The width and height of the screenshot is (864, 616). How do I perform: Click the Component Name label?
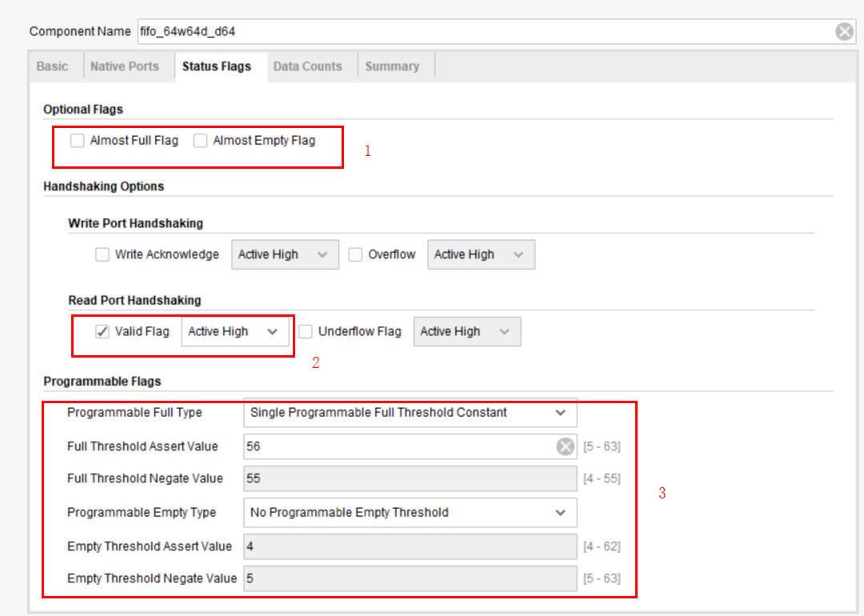coord(80,31)
